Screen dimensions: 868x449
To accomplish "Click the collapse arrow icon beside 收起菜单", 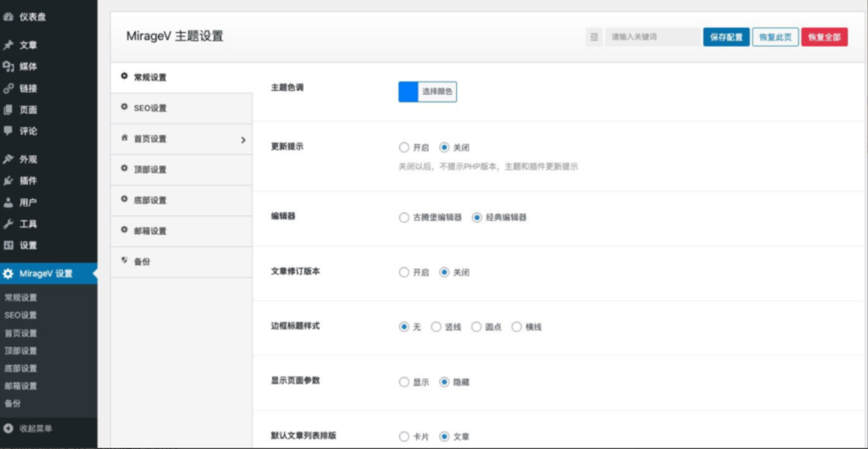I will [x=8, y=428].
